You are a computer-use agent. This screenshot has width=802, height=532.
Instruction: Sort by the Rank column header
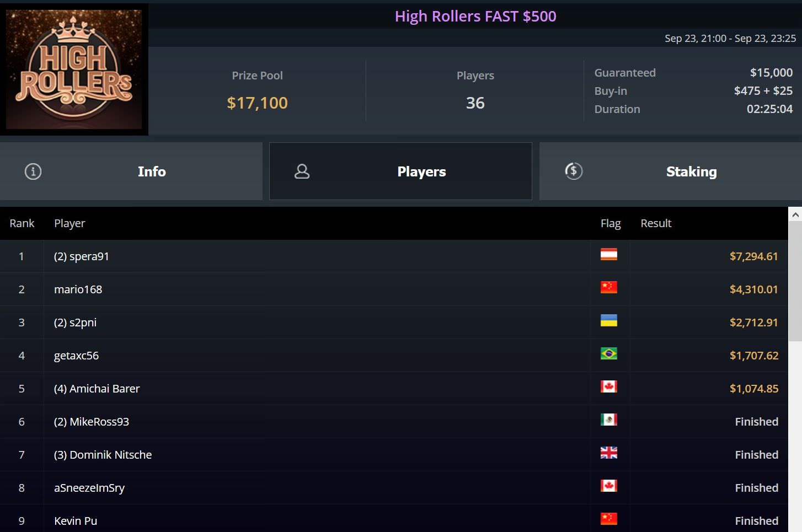point(22,223)
